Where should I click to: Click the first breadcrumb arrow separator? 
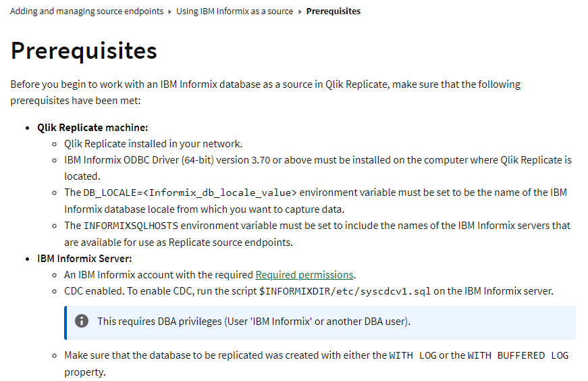[x=170, y=11]
